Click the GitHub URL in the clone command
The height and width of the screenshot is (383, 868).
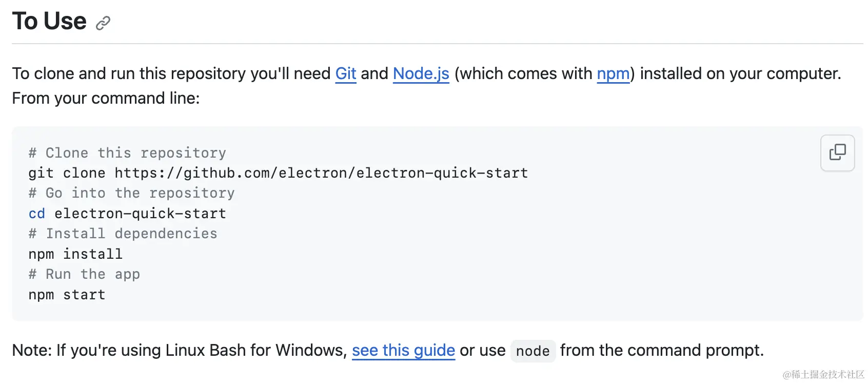(x=321, y=173)
